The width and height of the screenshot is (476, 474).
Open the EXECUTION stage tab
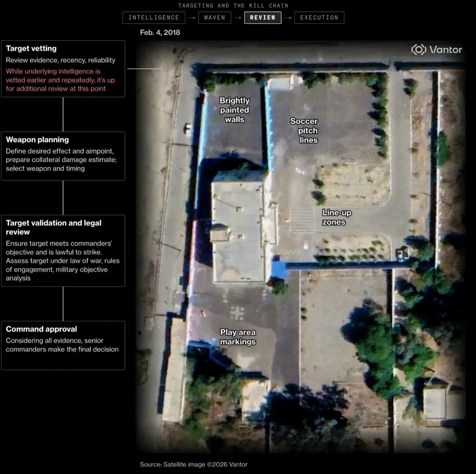click(319, 18)
